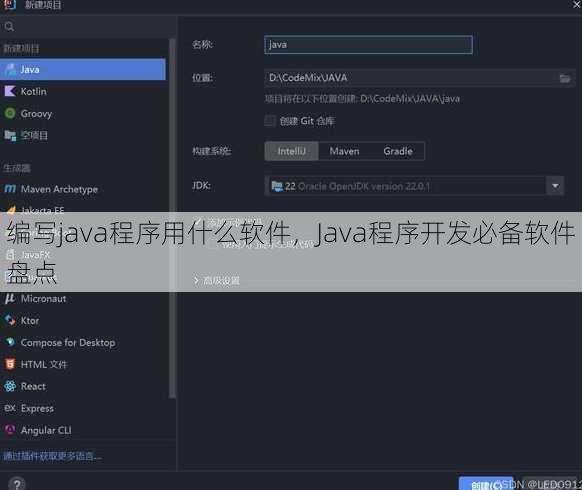Click the Ktor list entry text
The height and width of the screenshot is (490, 582).
30,320
